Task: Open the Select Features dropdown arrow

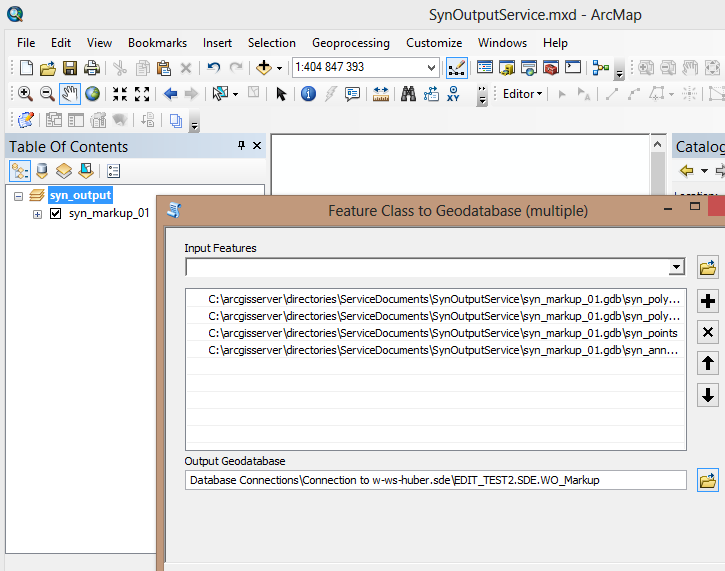Action: click(235, 95)
